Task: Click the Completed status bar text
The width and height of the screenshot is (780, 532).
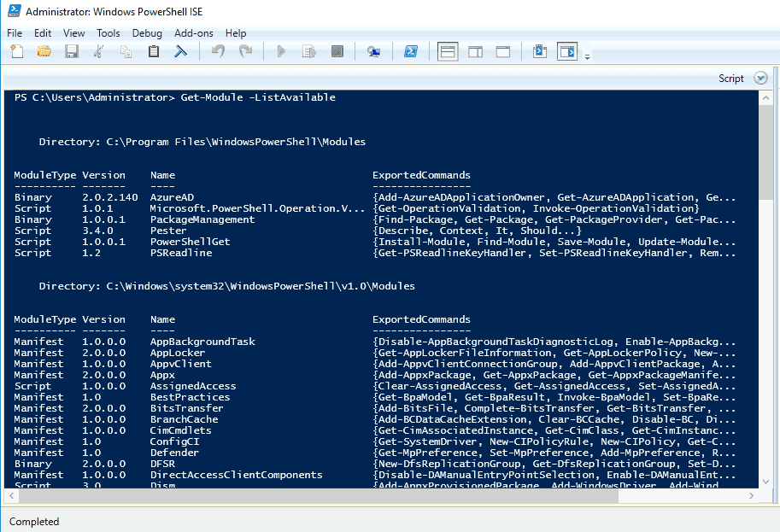Action: [x=34, y=522]
